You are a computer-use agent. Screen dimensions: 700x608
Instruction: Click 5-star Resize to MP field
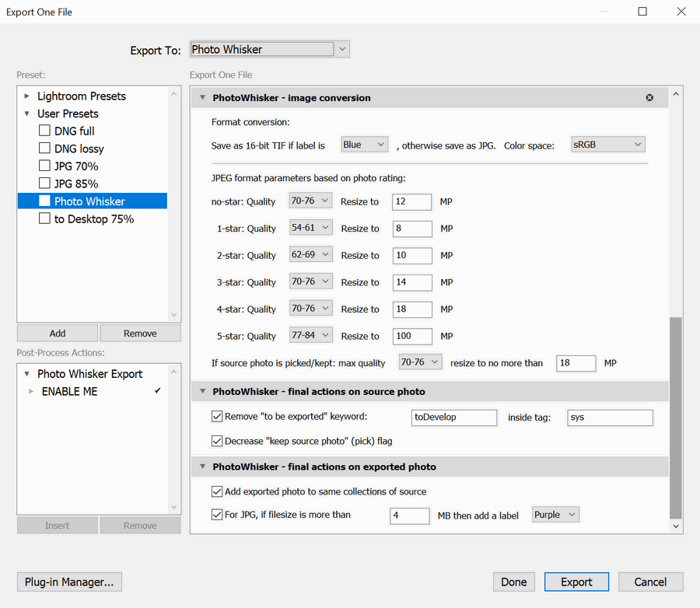point(412,336)
